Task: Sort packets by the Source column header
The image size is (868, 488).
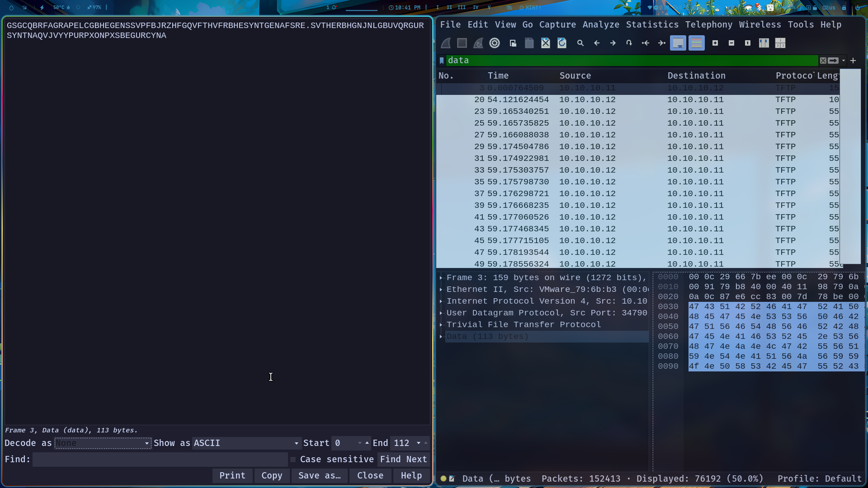Action: pos(575,76)
